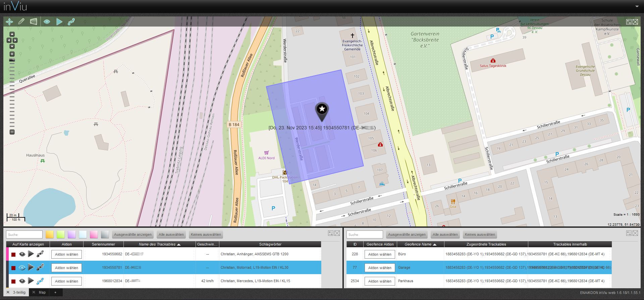Select the pencil draw tool
Screen dimensions: 644x300
click(21, 22)
